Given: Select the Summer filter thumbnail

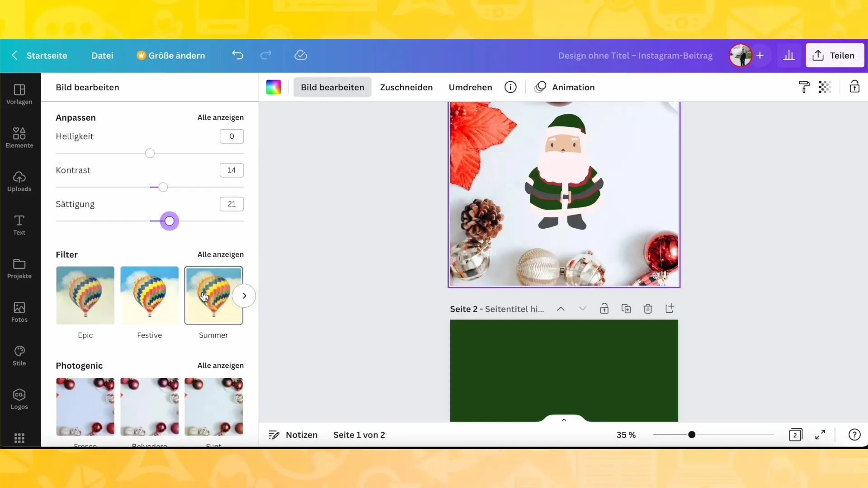Looking at the screenshot, I should (x=213, y=295).
